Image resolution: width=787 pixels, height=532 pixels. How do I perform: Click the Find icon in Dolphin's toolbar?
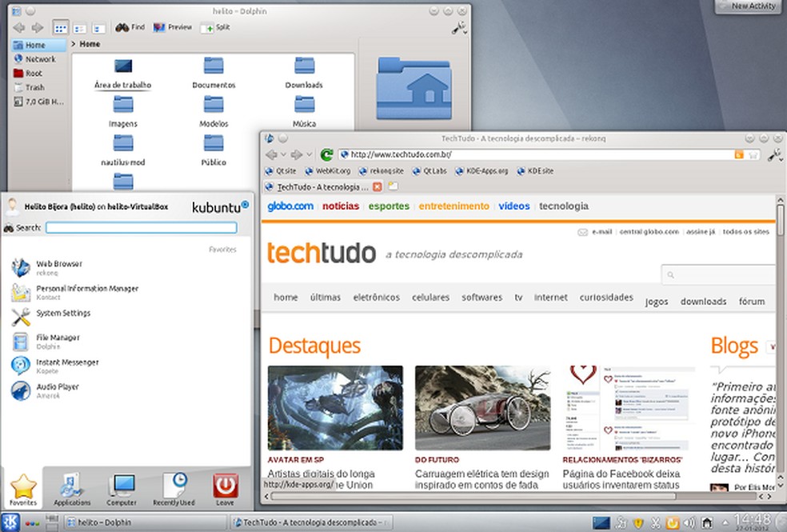coord(130,26)
